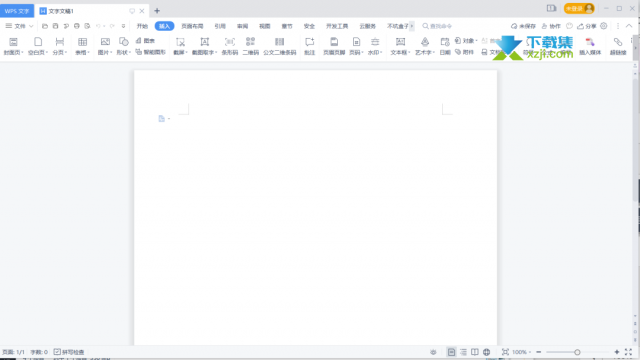Insert a table using the 表格 icon
The width and height of the screenshot is (640, 360).
pos(82,46)
